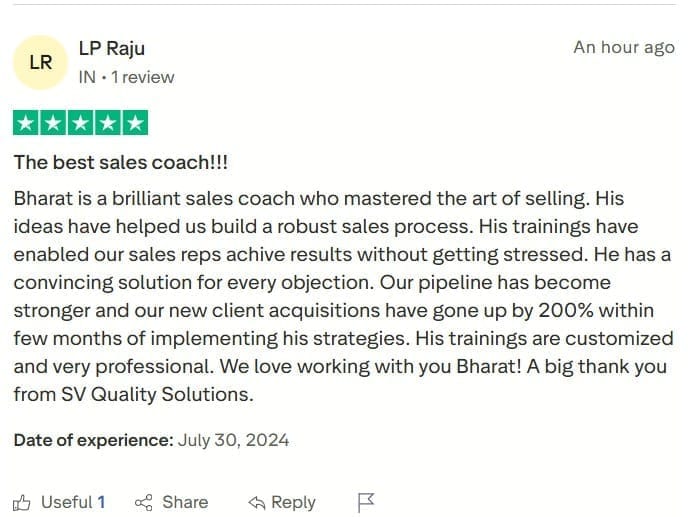The height and width of the screenshot is (517, 697).
Task: Click the reply arrow icon
Action: (256, 503)
